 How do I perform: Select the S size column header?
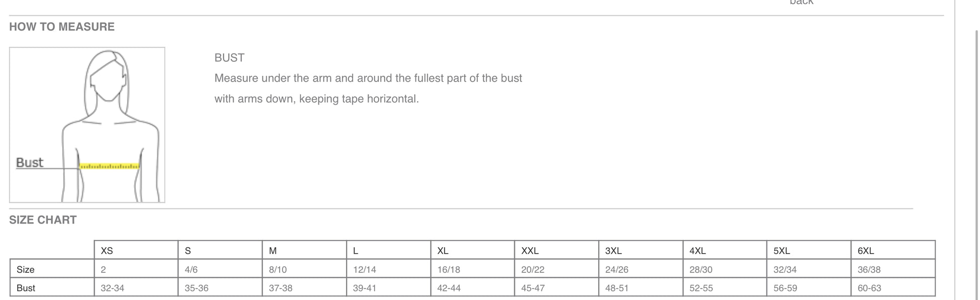(x=188, y=251)
